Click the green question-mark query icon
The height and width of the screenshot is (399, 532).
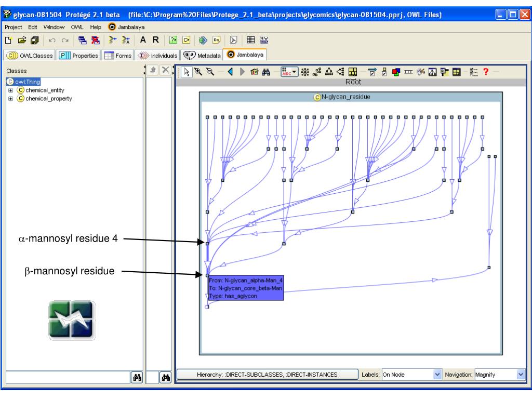click(x=173, y=40)
